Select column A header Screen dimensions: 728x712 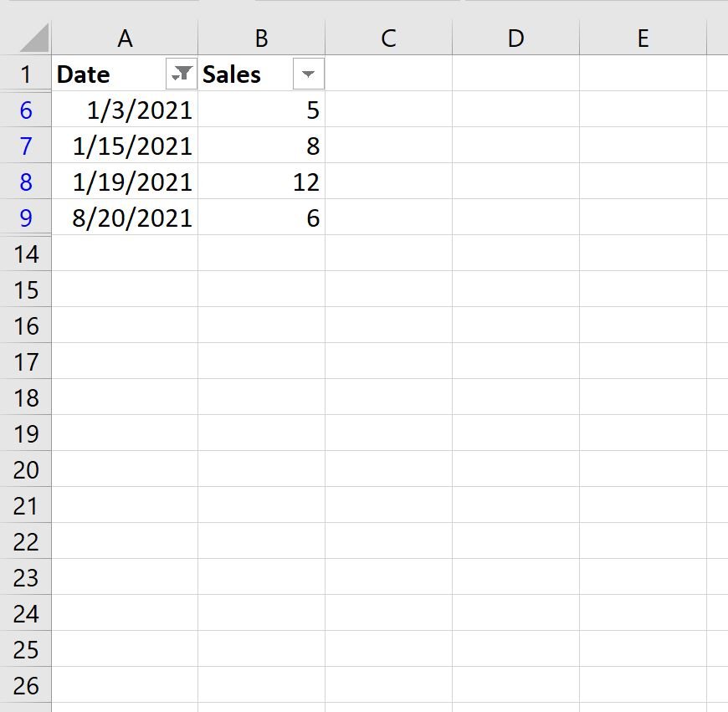[x=125, y=38]
